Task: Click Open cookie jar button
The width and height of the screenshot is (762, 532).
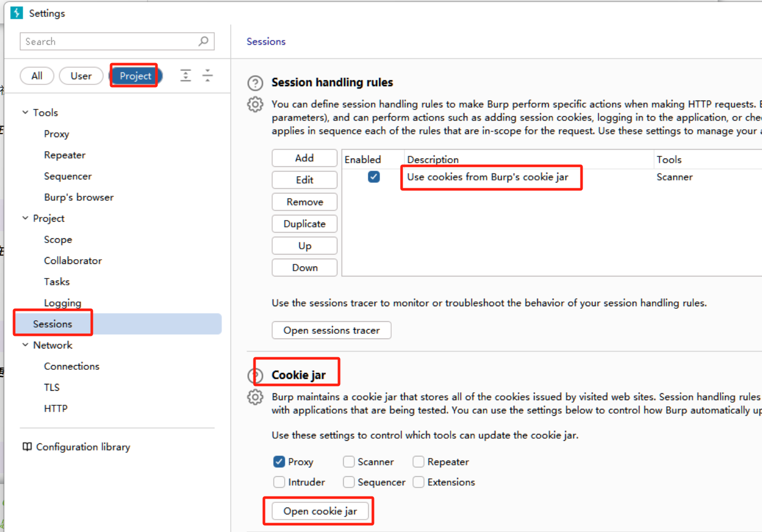Action: point(320,511)
